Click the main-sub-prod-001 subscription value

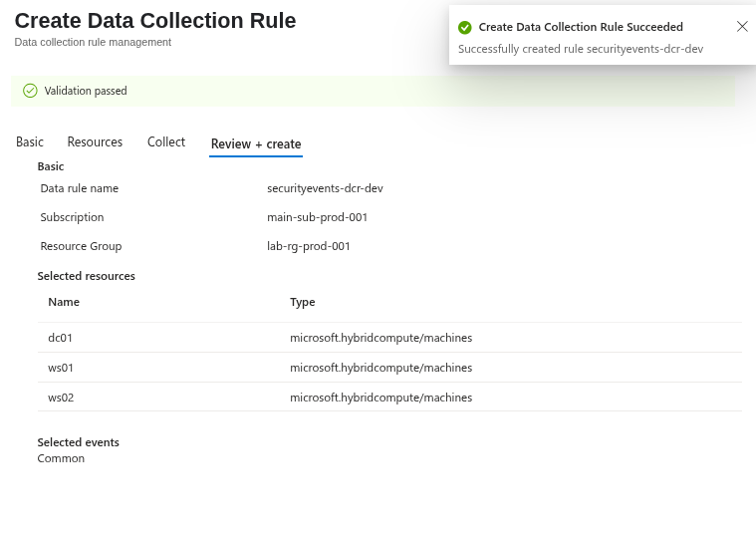pos(318,217)
